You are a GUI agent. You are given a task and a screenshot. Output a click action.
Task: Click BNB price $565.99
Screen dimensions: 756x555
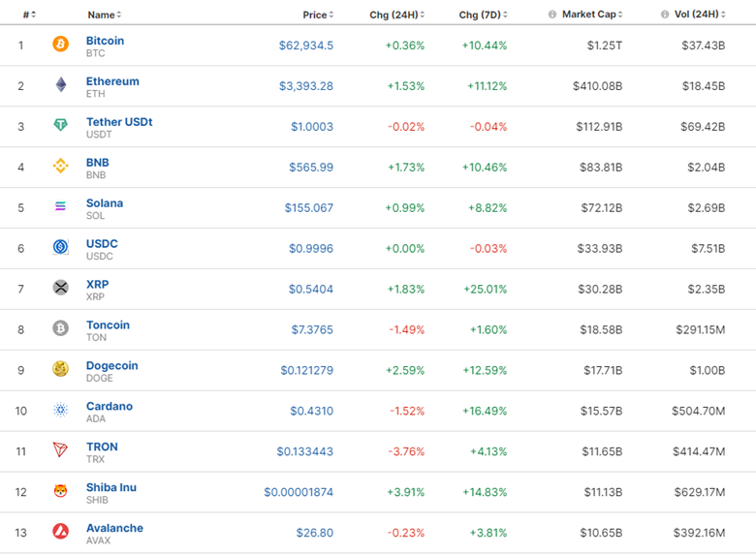311,168
